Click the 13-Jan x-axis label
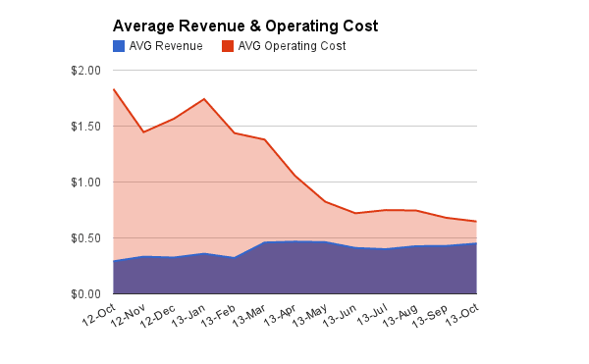Viewport: 589px width, 364px height. click(188, 315)
